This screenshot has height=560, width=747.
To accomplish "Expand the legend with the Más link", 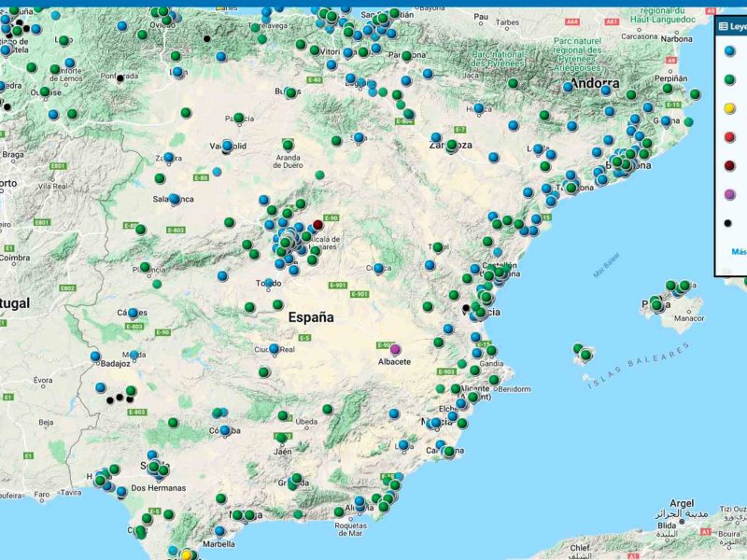I will pyautogui.click(x=739, y=251).
